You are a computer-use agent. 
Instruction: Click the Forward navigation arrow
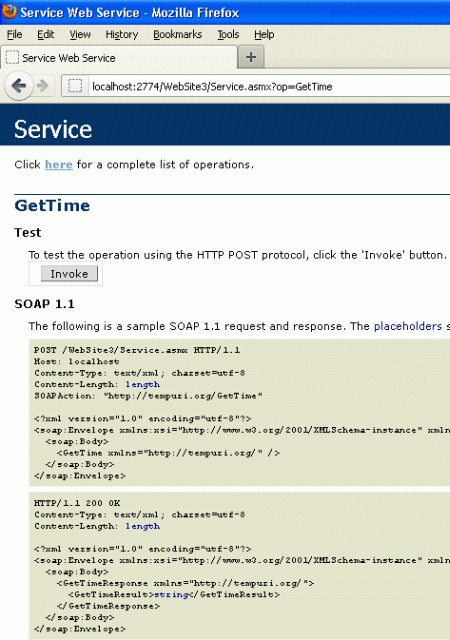click(42, 86)
